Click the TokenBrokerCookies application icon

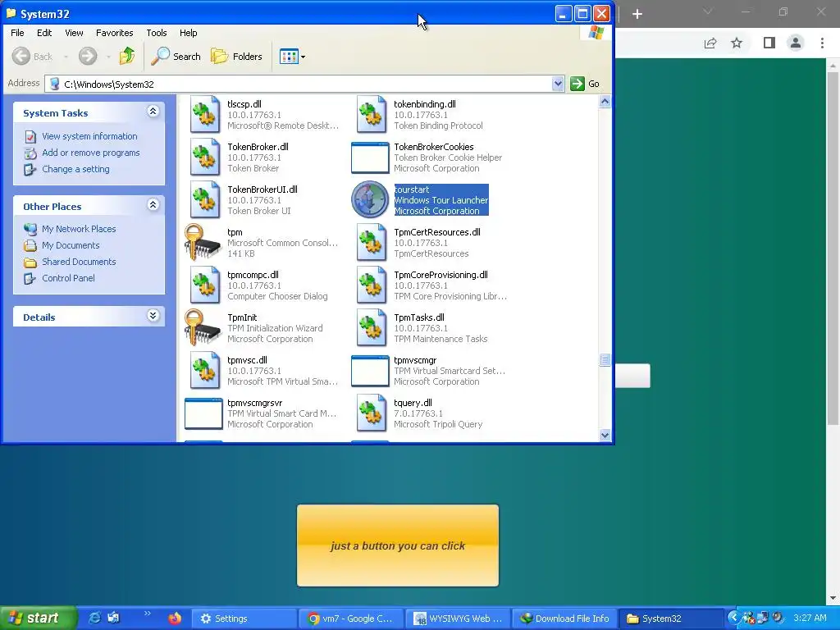[x=370, y=157]
